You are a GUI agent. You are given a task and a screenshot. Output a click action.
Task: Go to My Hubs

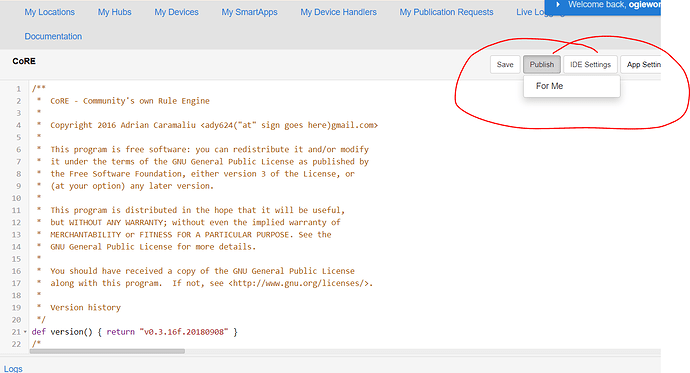tap(114, 12)
